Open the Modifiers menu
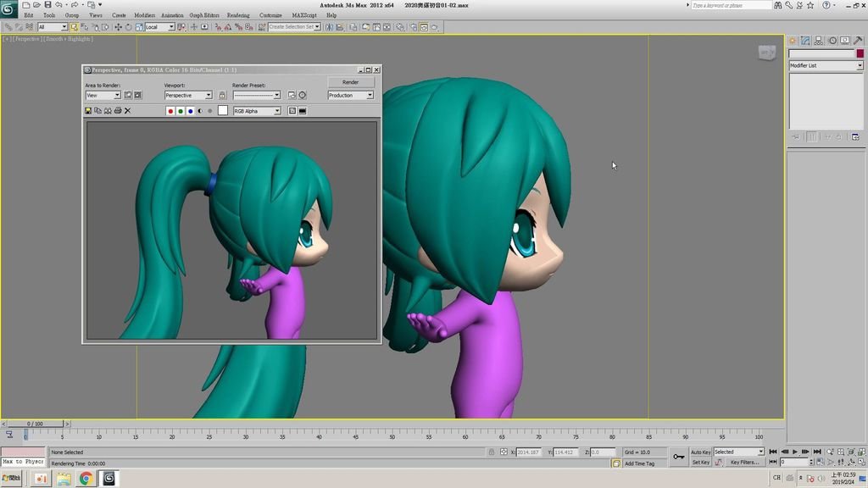868x488 pixels. pos(144,15)
